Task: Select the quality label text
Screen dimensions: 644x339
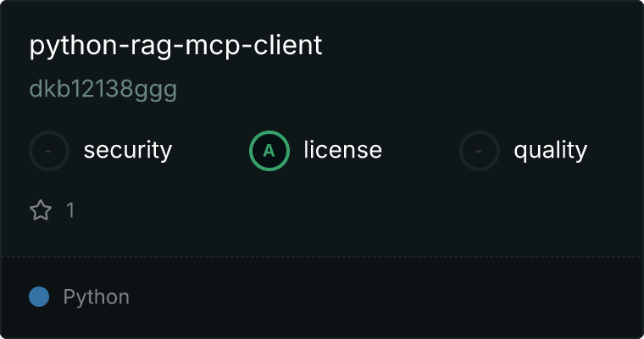Action: point(550,150)
